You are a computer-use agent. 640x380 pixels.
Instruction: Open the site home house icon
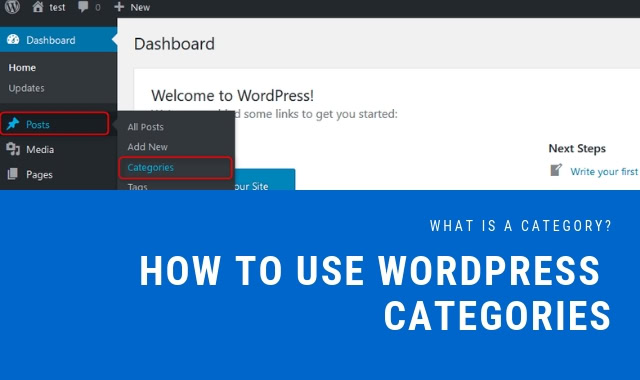point(38,7)
